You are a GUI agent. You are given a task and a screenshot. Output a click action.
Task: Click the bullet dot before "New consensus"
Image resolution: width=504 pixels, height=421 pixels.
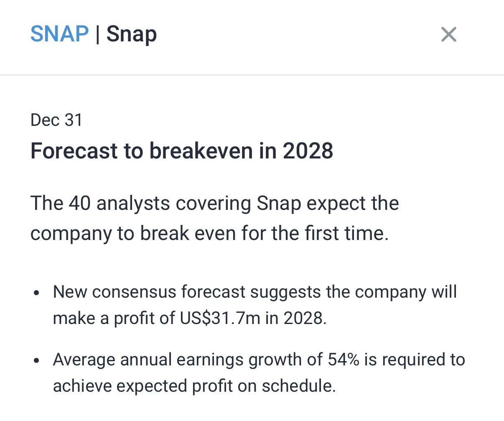coord(37,293)
